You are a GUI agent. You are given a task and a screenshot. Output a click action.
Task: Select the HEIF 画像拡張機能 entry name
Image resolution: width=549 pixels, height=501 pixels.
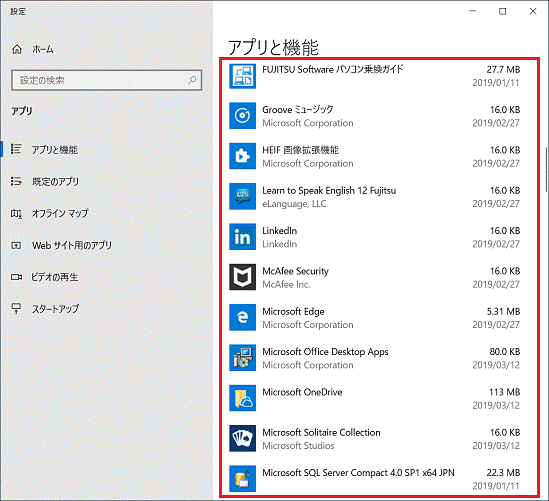tap(300, 150)
